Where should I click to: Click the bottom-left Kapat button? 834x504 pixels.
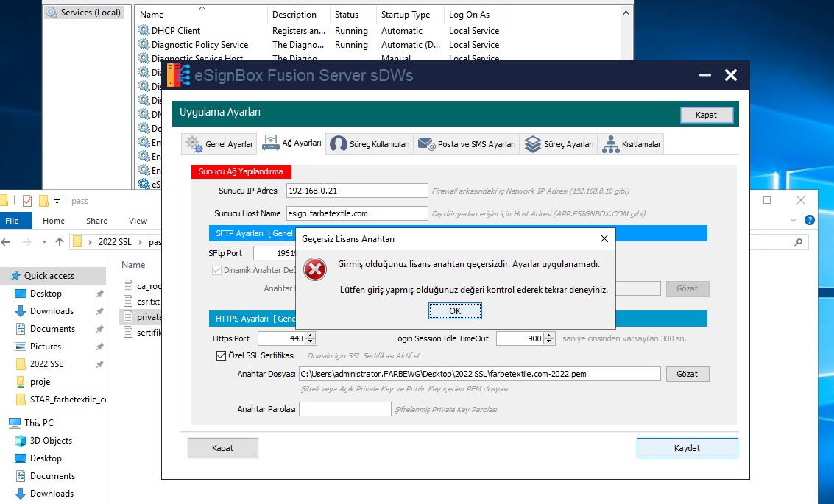point(223,448)
